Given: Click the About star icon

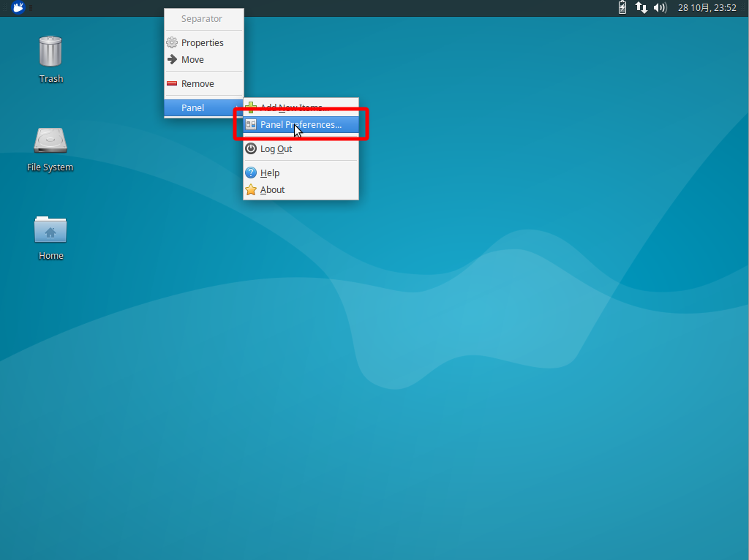Looking at the screenshot, I should coord(252,189).
